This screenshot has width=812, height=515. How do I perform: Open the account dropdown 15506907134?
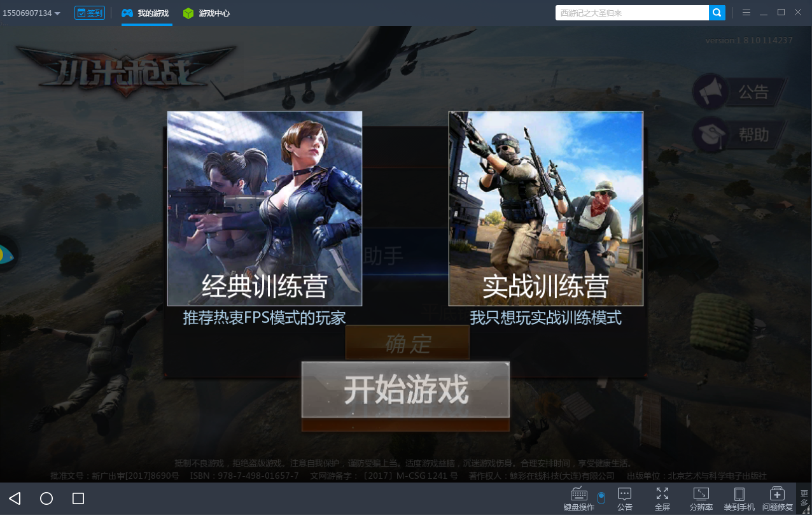coord(31,13)
